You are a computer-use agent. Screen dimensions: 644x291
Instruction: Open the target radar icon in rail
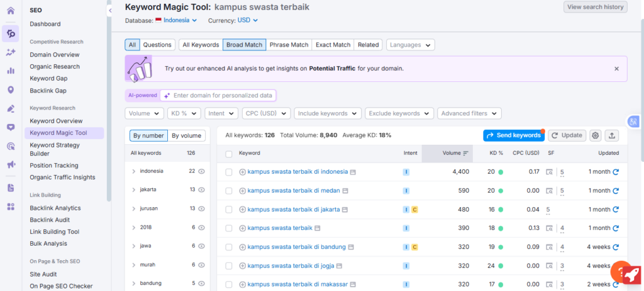[x=10, y=146]
